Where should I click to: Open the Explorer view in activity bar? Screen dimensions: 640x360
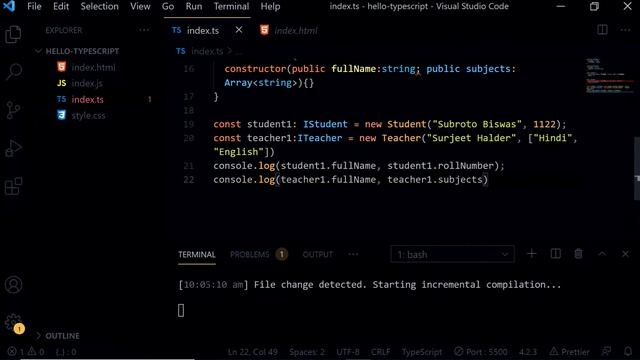click(13, 34)
